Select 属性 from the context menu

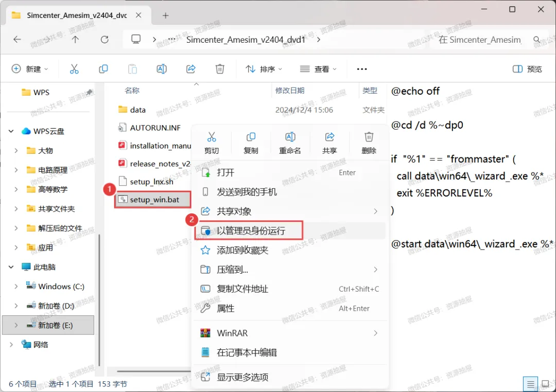(290, 308)
